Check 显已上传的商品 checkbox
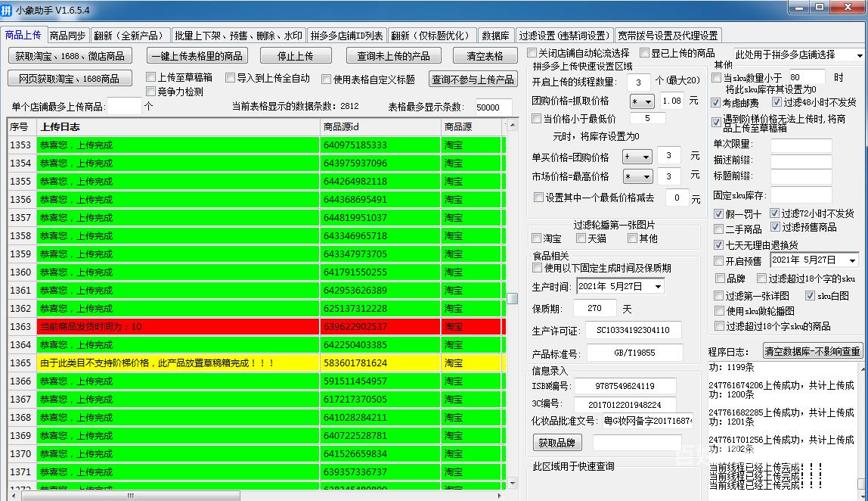The image size is (868, 501). coord(644,53)
